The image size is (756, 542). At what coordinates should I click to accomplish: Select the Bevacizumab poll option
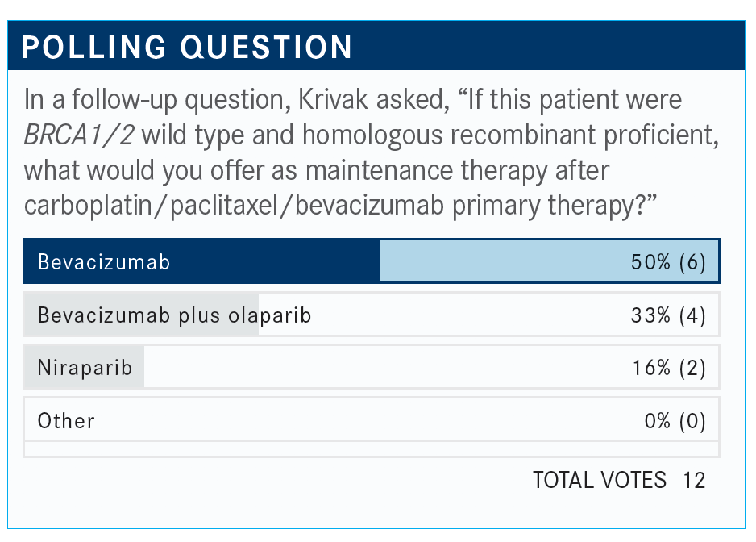point(372,261)
